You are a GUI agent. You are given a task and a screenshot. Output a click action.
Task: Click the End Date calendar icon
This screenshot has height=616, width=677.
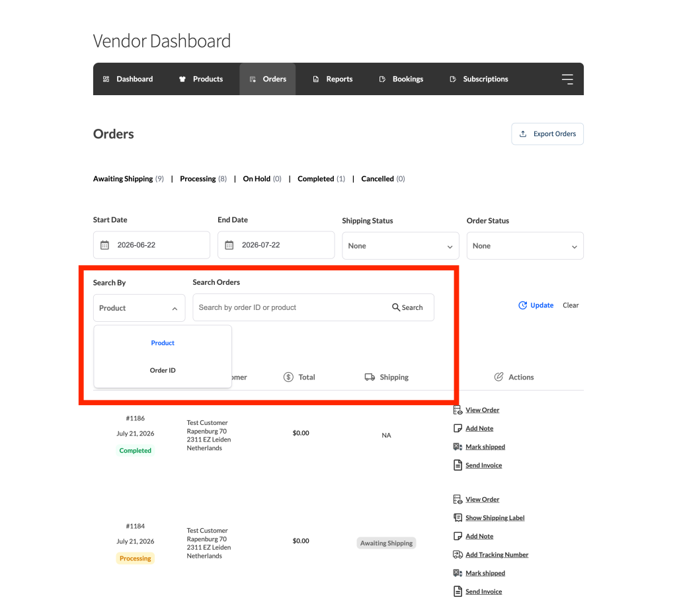coord(229,245)
